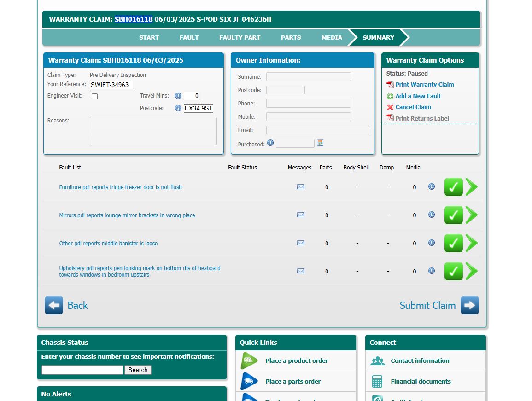
Task: Click the chassis number input field
Action: [x=82, y=370]
